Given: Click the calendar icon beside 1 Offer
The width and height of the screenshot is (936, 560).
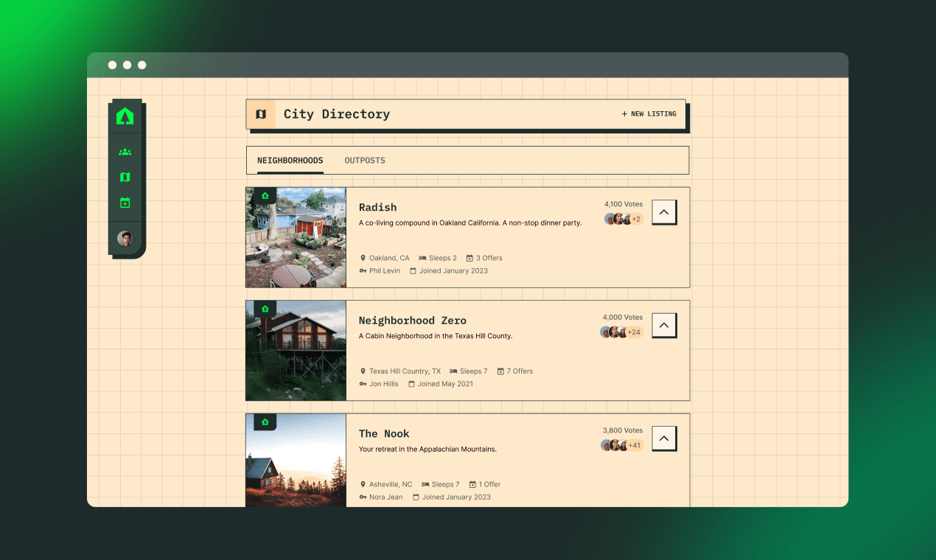Looking at the screenshot, I should coord(472,484).
